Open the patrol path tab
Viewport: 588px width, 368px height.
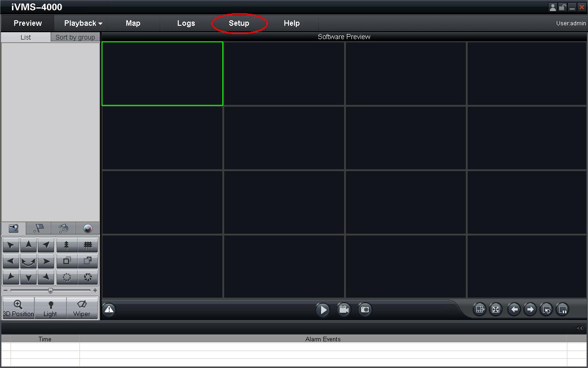[x=63, y=228]
